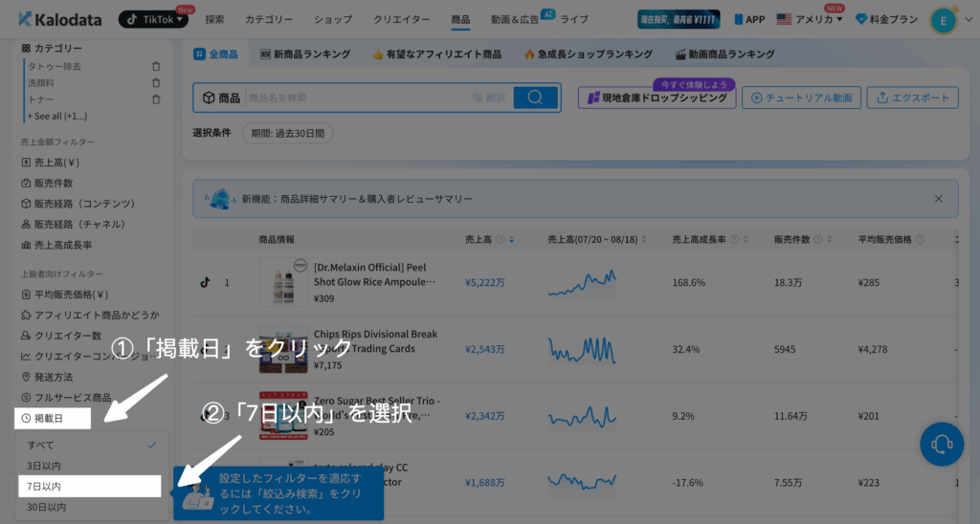This screenshot has height=524, width=980.
Task: Click the Kalodata logo
Action: (59, 19)
